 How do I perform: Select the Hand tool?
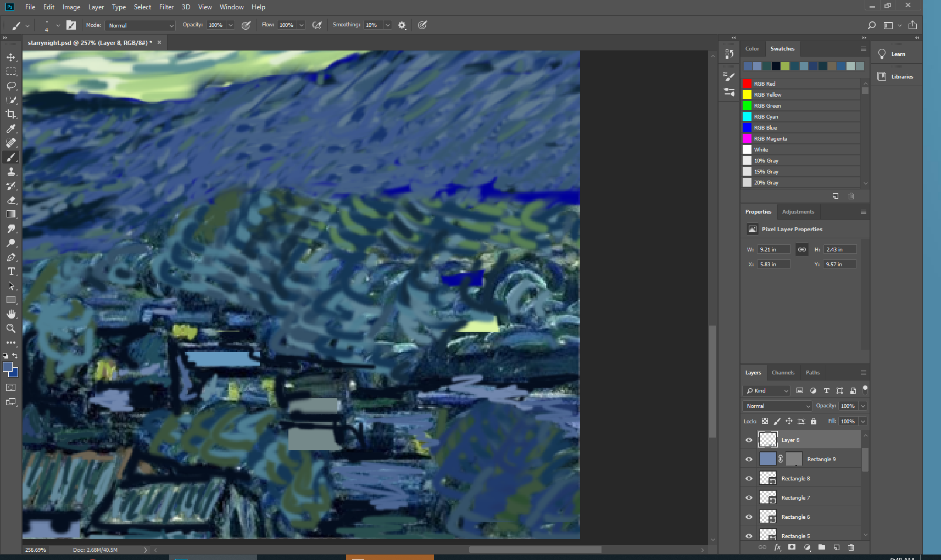tap(11, 314)
